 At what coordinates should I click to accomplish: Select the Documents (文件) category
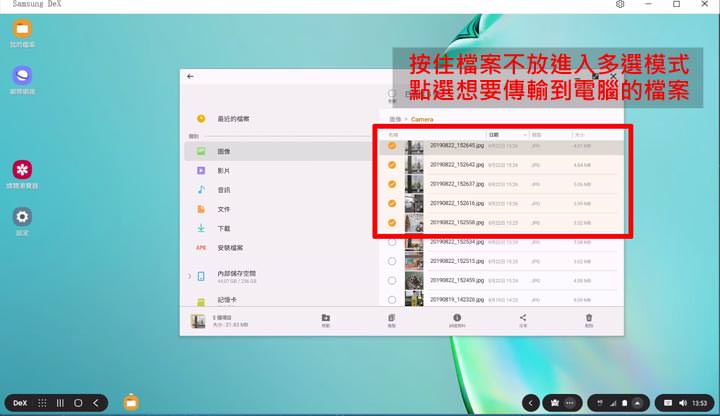coord(278,209)
